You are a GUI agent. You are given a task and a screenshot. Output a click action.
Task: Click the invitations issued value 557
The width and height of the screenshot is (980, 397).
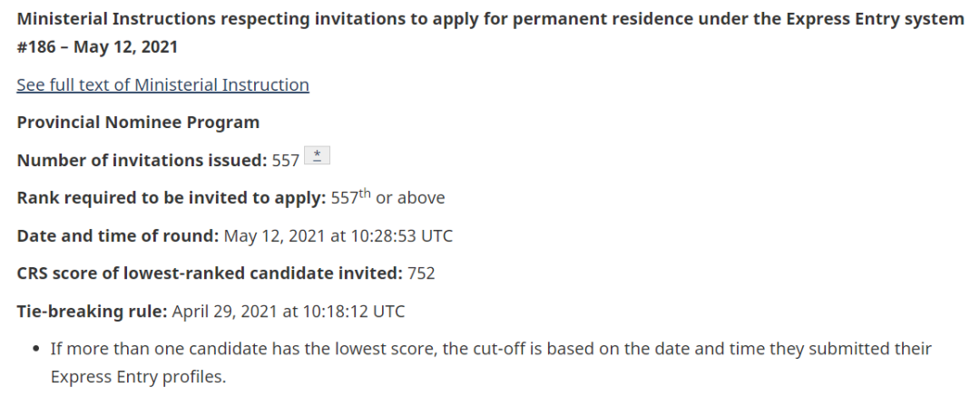[x=285, y=160]
